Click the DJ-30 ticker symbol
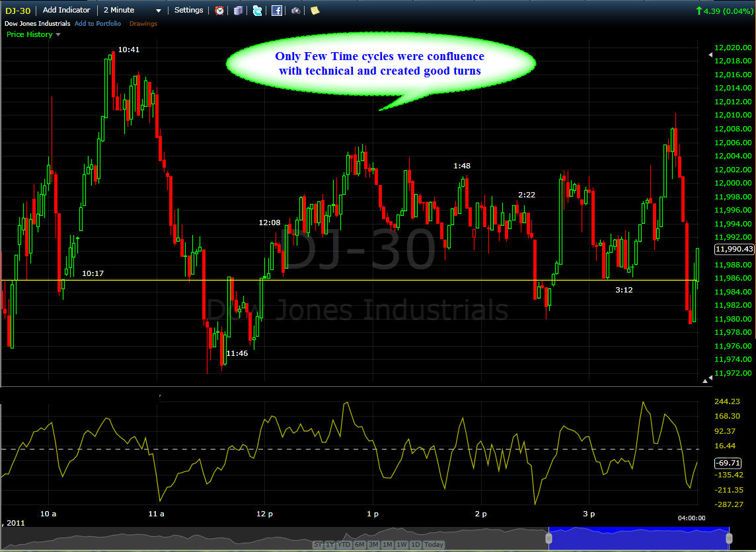 pos(18,11)
